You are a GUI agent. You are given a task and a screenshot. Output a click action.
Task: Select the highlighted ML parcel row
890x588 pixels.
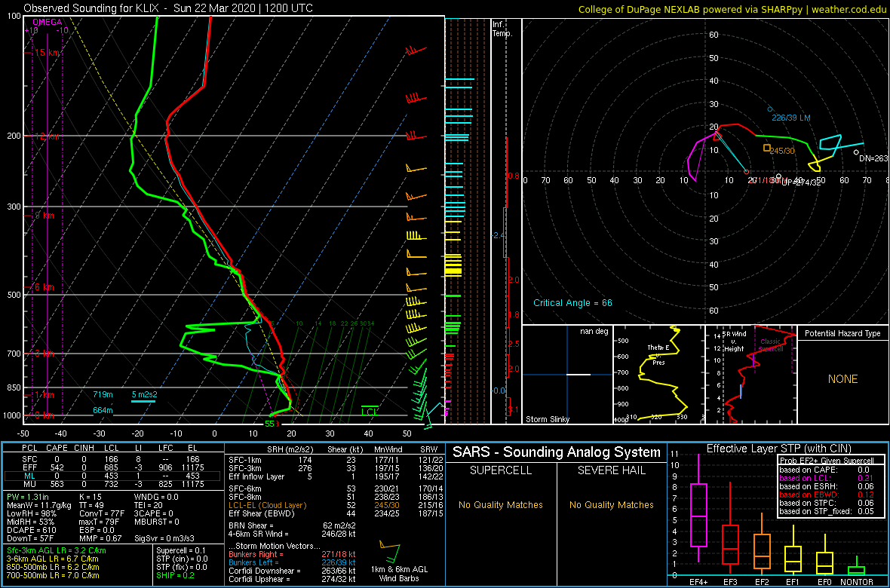[x=112, y=476]
